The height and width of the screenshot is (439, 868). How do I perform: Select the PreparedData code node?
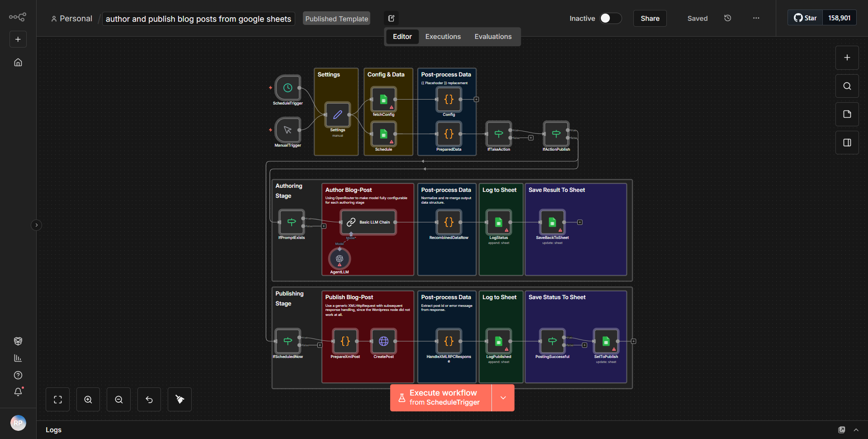click(449, 134)
